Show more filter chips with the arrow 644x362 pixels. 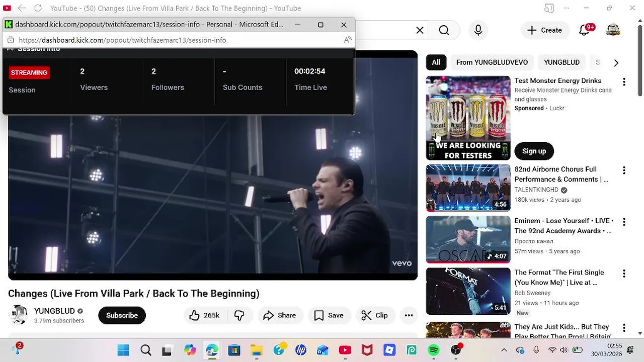click(616, 62)
